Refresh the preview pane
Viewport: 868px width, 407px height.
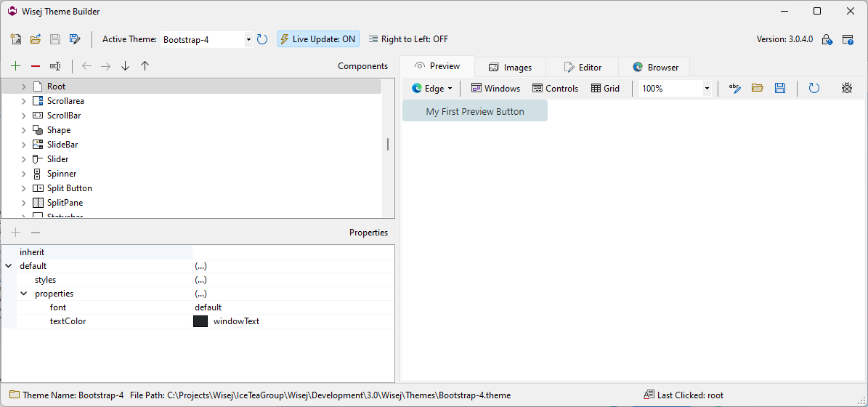(x=814, y=88)
